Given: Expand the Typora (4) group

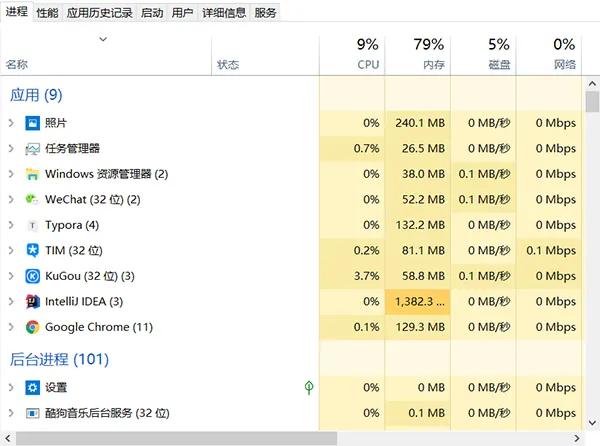Looking at the screenshot, I should pos(11,225).
